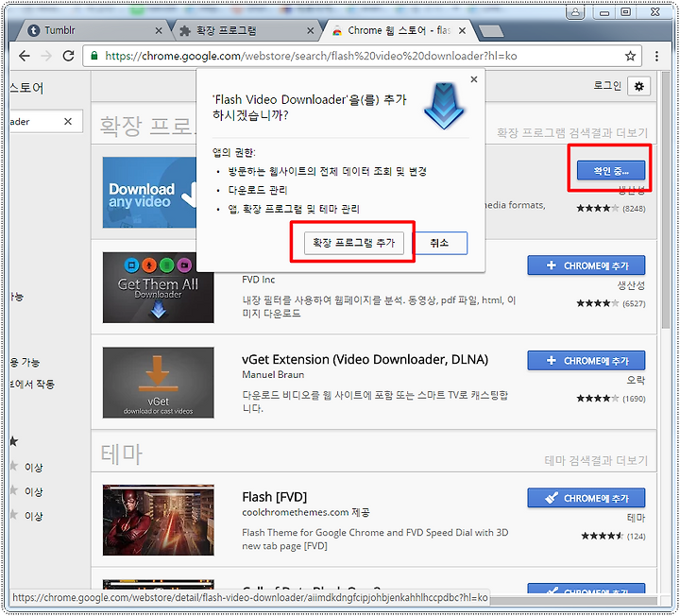Click the forward navigation arrow
Screen dimensions: 680x616
[x=46, y=56]
